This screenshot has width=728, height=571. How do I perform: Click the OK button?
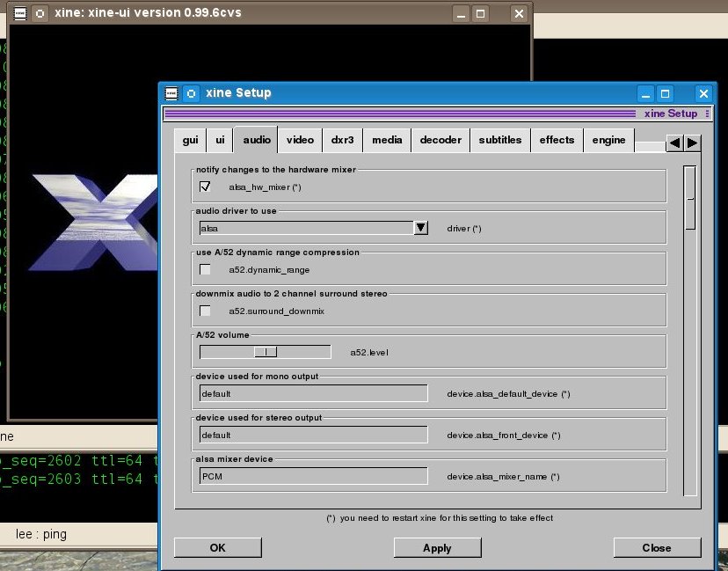click(218, 548)
